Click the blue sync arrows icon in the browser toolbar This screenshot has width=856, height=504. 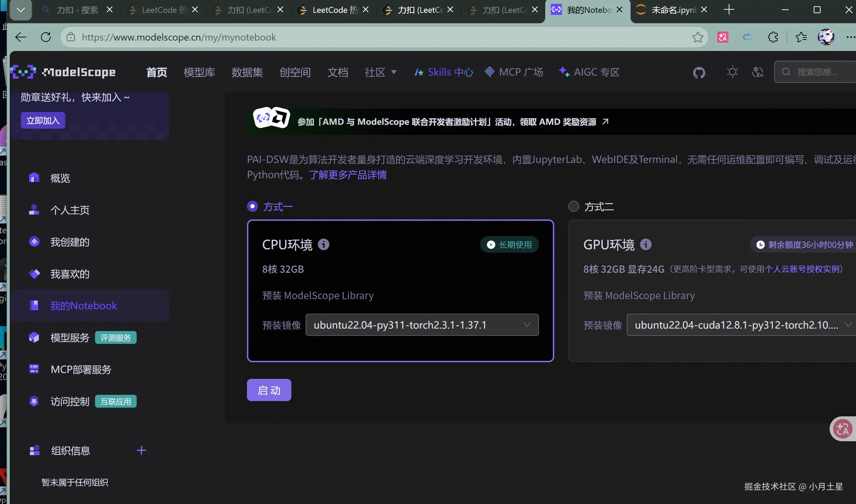[747, 37]
